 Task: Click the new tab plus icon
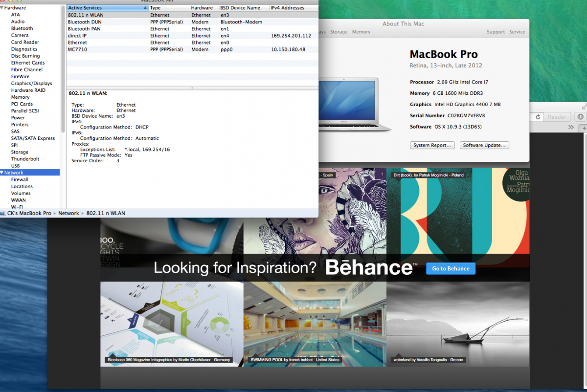[584, 128]
